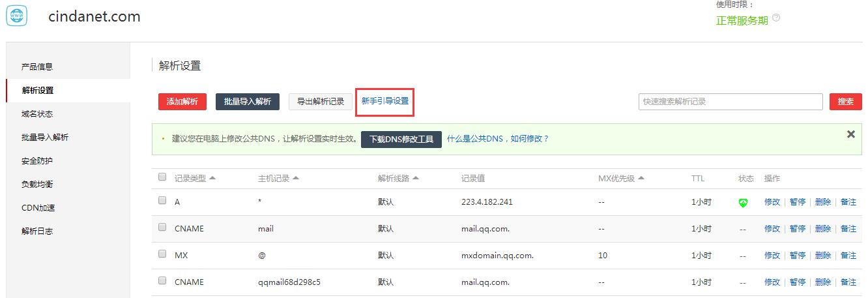
Task: Click the green status icon on A record
Action: pos(743,203)
